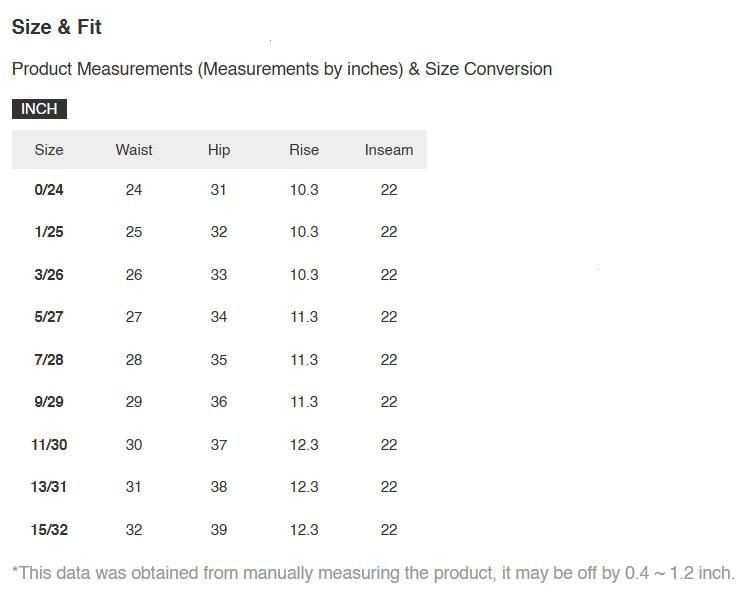The height and width of the screenshot is (596, 752).
Task: Select the 0/24 size row label
Action: (x=49, y=190)
